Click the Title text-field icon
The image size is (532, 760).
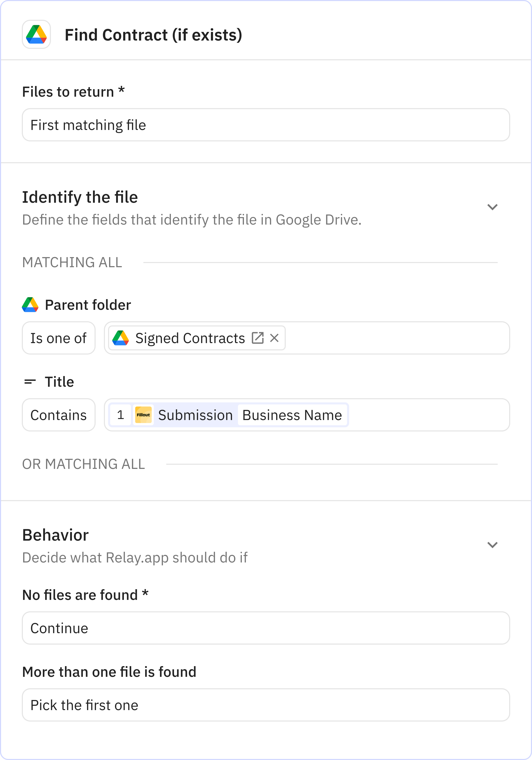30,382
